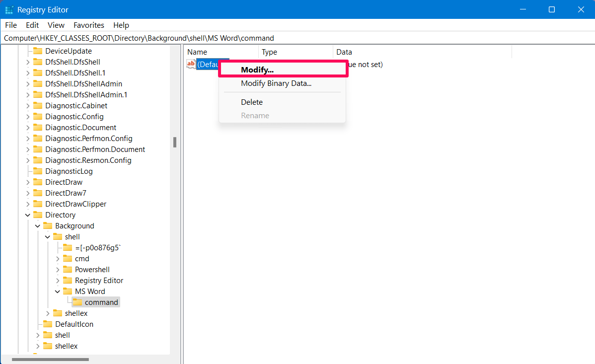This screenshot has height=364, width=595.
Task: Open the Favorites menu
Action: point(89,25)
